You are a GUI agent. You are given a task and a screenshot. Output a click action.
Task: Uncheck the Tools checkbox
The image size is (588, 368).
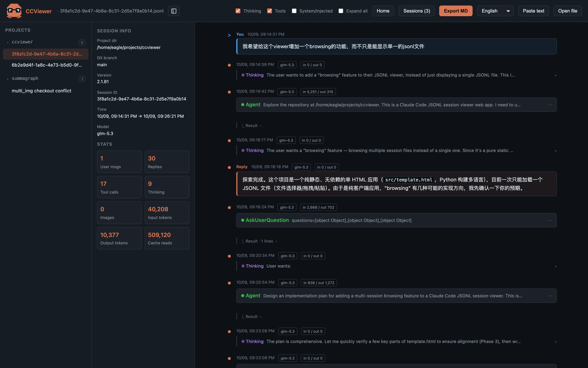[x=269, y=11]
